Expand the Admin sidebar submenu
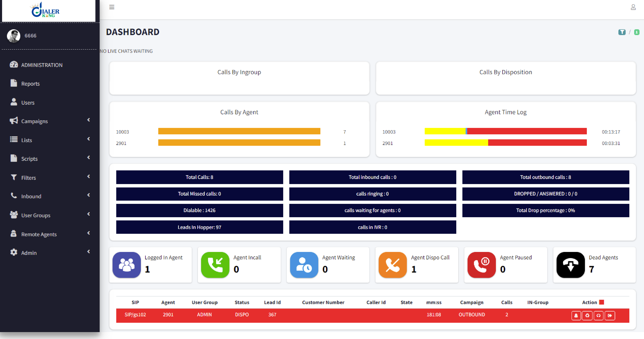Screen dimensions: 644x339 click(x=29, y=253)
